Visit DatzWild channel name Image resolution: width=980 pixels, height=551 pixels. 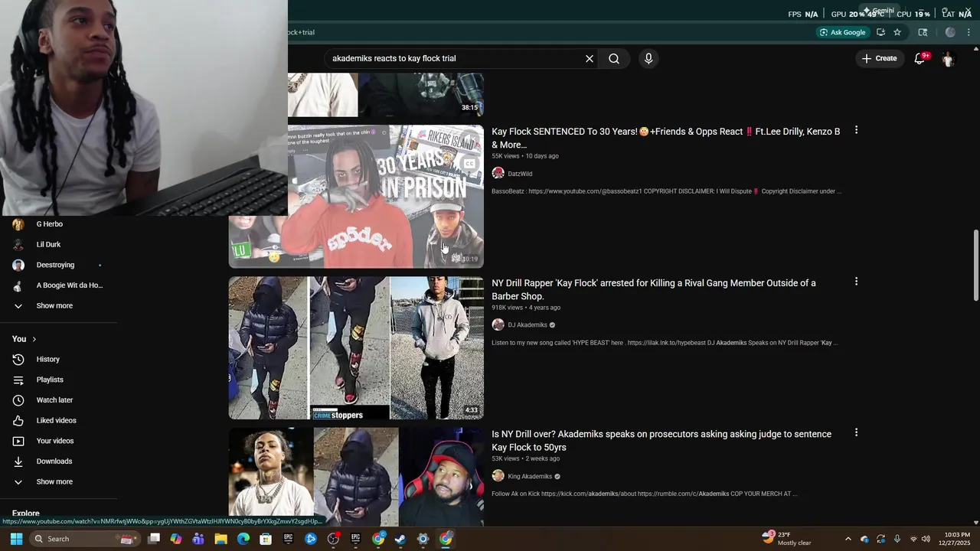coord(520,174)
